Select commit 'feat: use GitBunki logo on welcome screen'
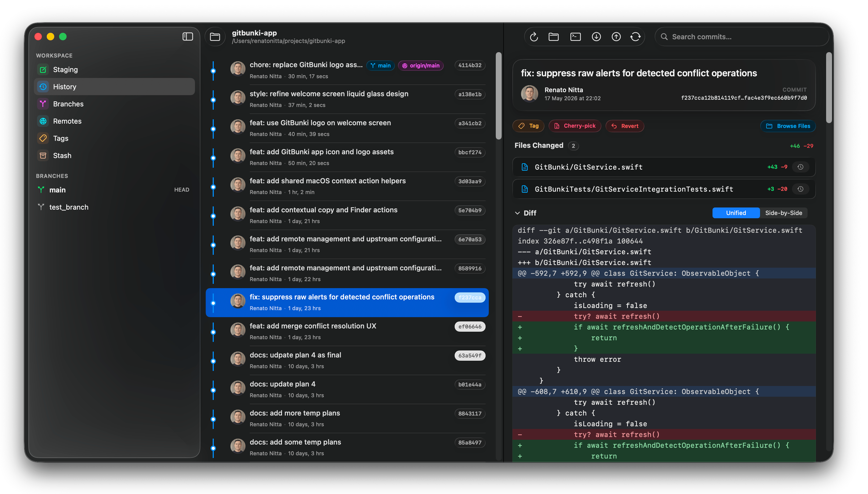868x494 pixels. pyautogui.click(x=347, y=128)
